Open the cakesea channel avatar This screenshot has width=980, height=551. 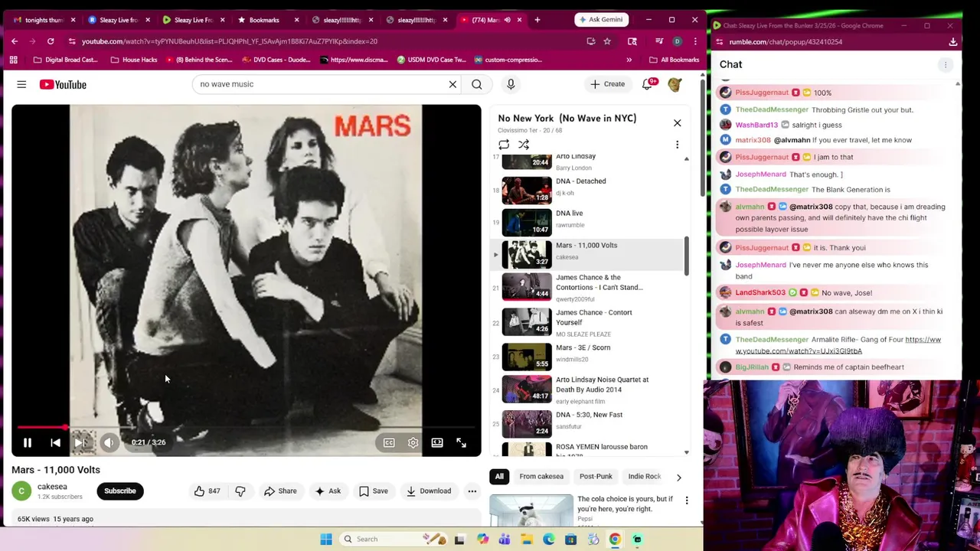click(21, 491)
